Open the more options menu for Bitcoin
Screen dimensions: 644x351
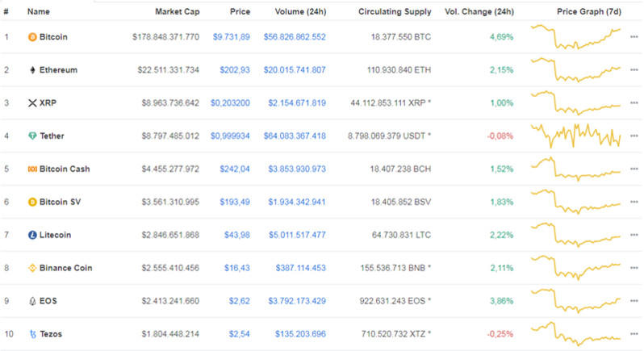(x=634, y=37)
